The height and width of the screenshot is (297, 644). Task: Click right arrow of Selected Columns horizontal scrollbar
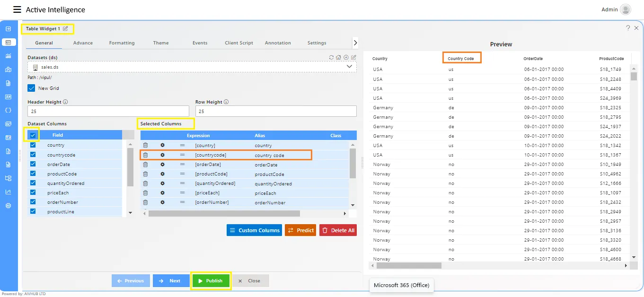click(344, 214)
